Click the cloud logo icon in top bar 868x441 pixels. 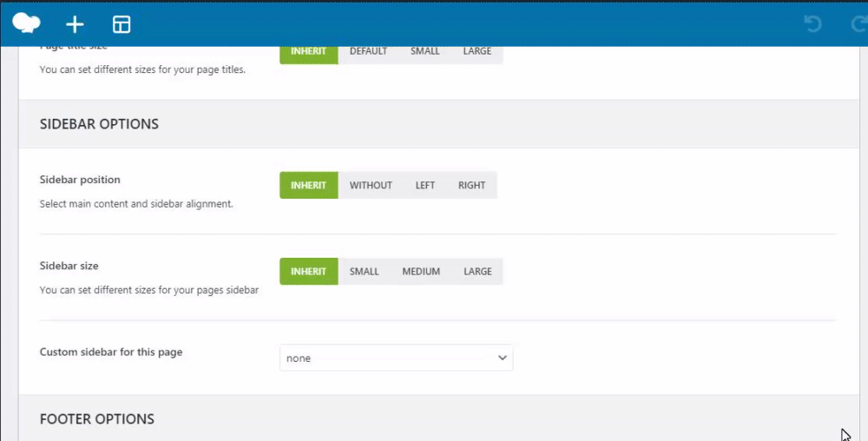coord(27,23)
